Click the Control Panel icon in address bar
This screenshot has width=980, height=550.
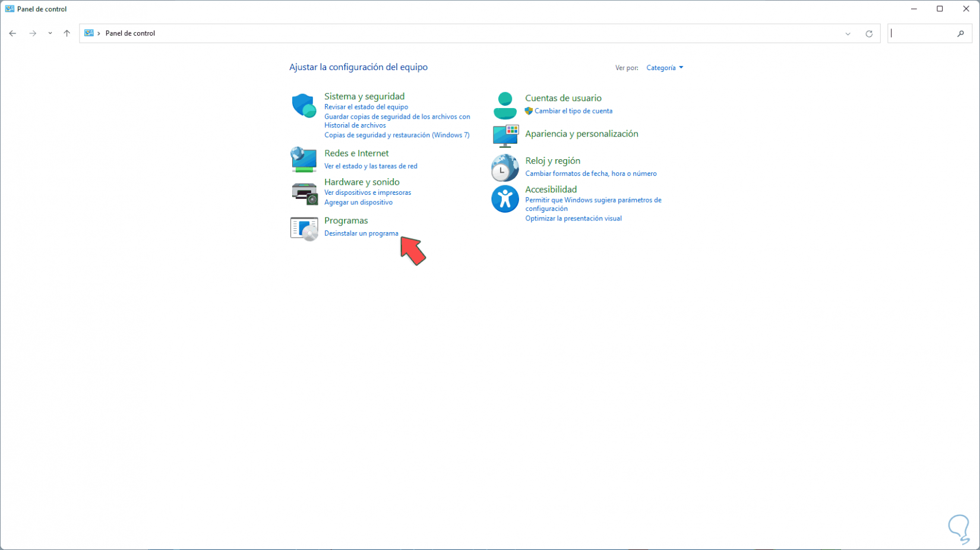[x=89, y=33]
